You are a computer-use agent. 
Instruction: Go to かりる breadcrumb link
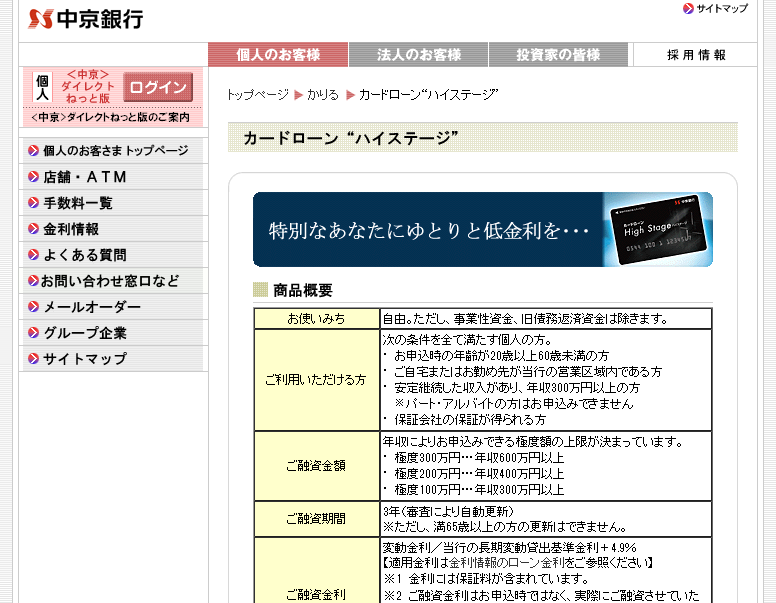click(323, 95)
